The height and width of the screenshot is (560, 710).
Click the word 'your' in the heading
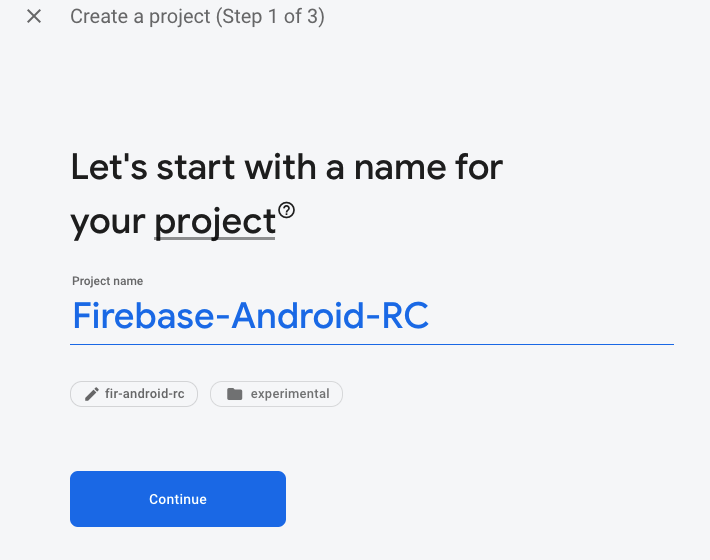click(x=108, y=222)
